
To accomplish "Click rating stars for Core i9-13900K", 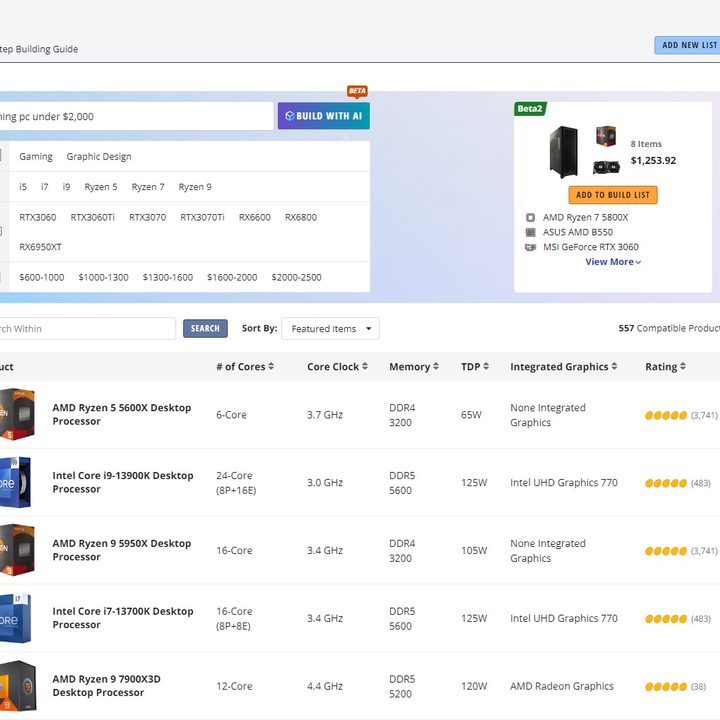I will click(x=666, y=483).
